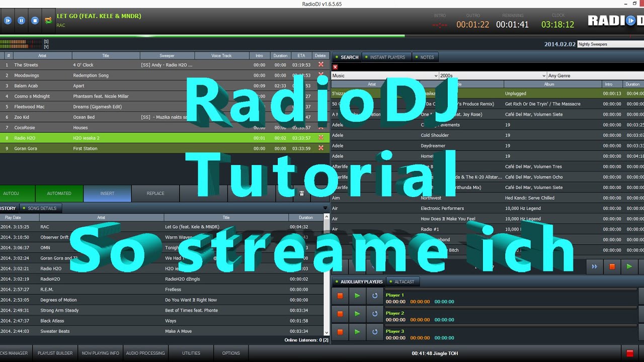Start auxiliary Player 2 playback

point(357,314)
